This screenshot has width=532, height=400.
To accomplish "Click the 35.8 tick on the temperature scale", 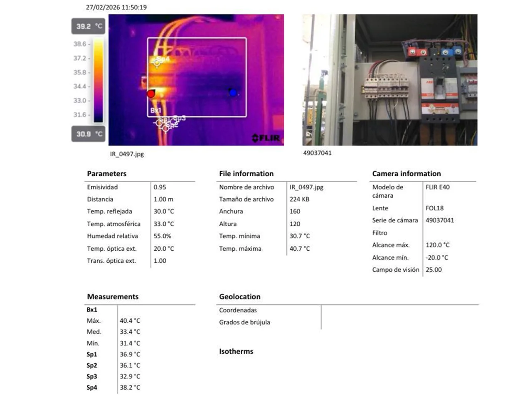I will click(80, 72).
